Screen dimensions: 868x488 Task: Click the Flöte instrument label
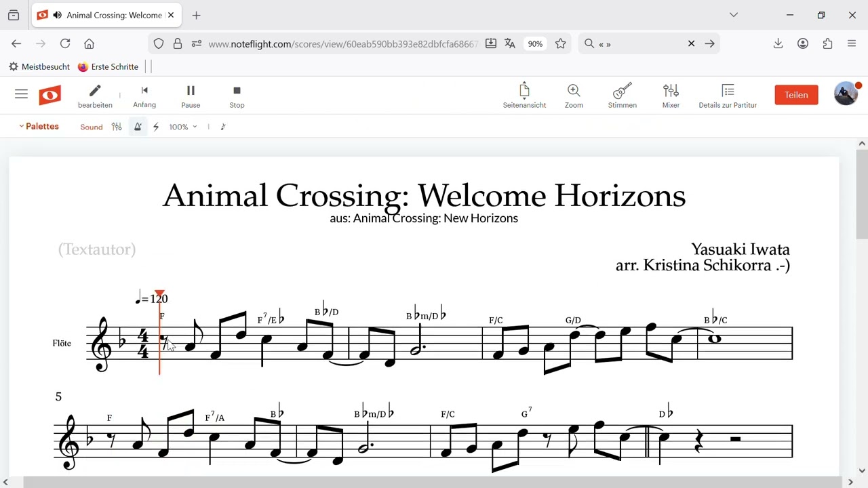[62, 343]
